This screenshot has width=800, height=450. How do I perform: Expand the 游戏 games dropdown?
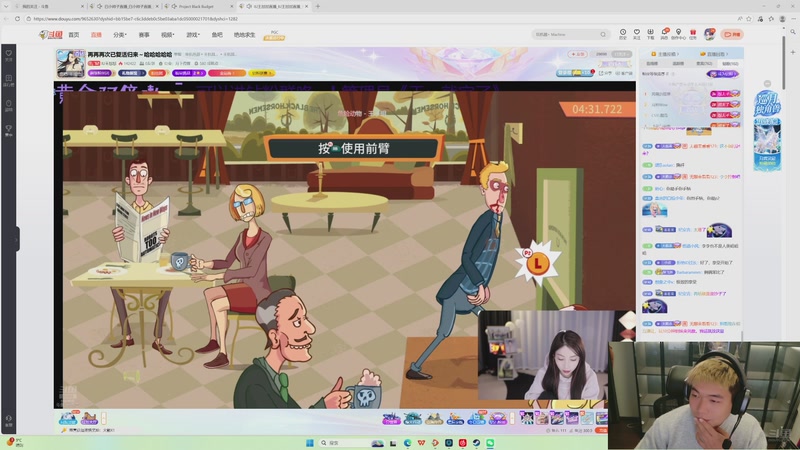(192, 35)
